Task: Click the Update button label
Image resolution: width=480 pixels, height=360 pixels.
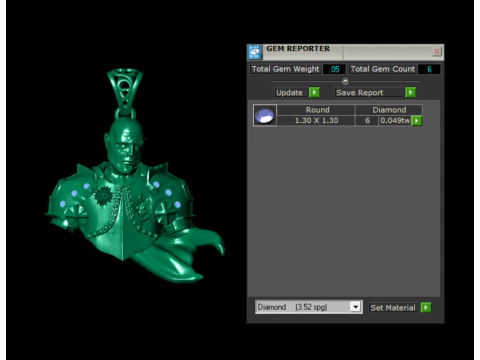Action: pyautogui.click(x=289, y=92)
